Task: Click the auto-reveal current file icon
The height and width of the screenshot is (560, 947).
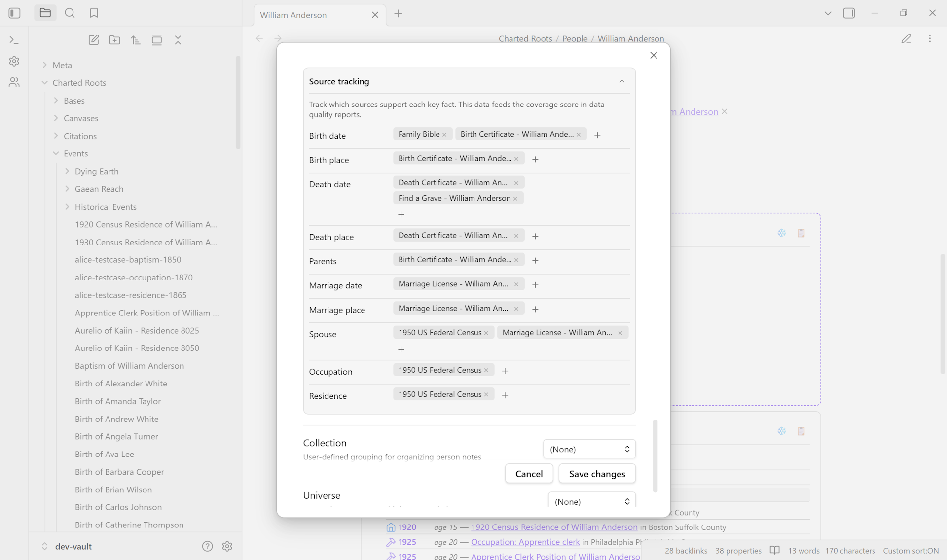Action: pyautogui.click(x=157, y=40)
